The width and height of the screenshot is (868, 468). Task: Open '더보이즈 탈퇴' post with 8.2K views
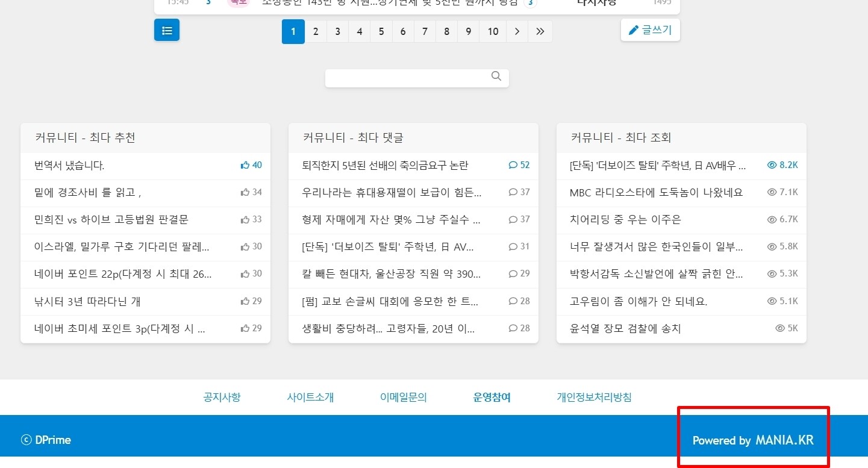point(658,165)
